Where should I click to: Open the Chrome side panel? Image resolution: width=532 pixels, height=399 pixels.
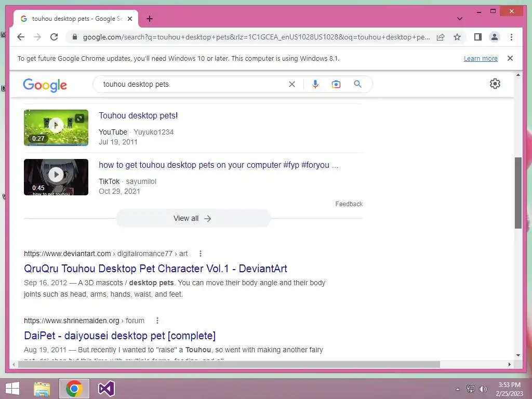point(478,37)
